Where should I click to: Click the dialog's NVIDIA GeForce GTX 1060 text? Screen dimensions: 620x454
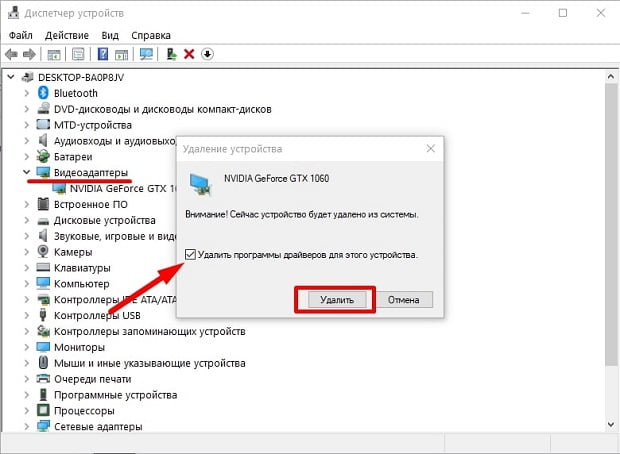point(276,178)
